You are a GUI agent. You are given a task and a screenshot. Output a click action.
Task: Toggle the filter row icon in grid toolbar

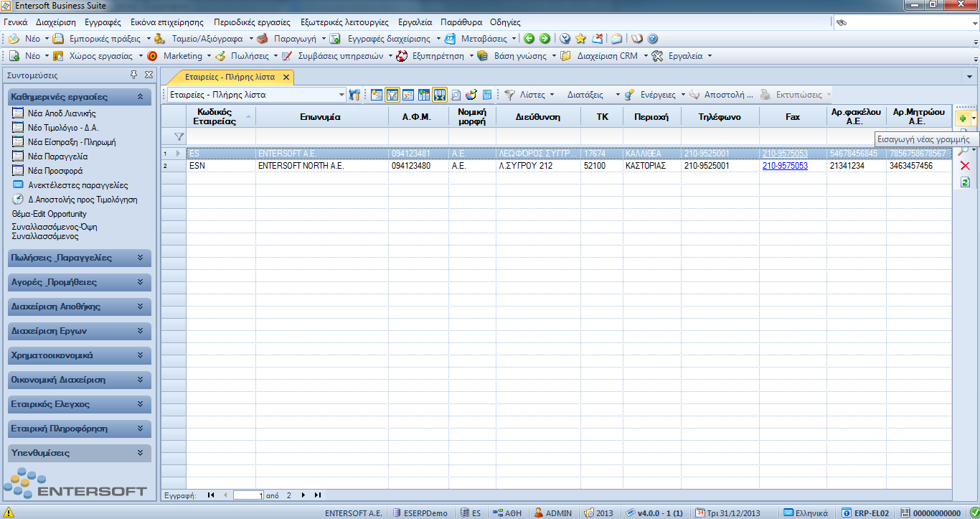(x=392, y=94)
